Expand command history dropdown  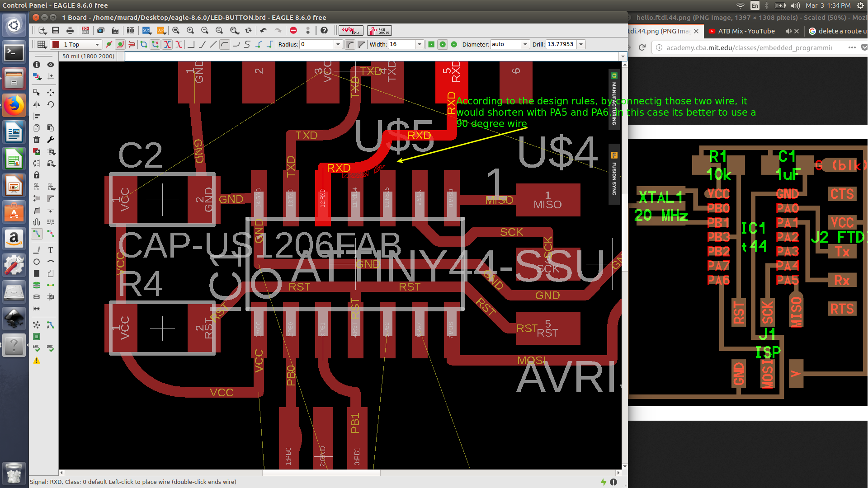(x=623, y=56)
